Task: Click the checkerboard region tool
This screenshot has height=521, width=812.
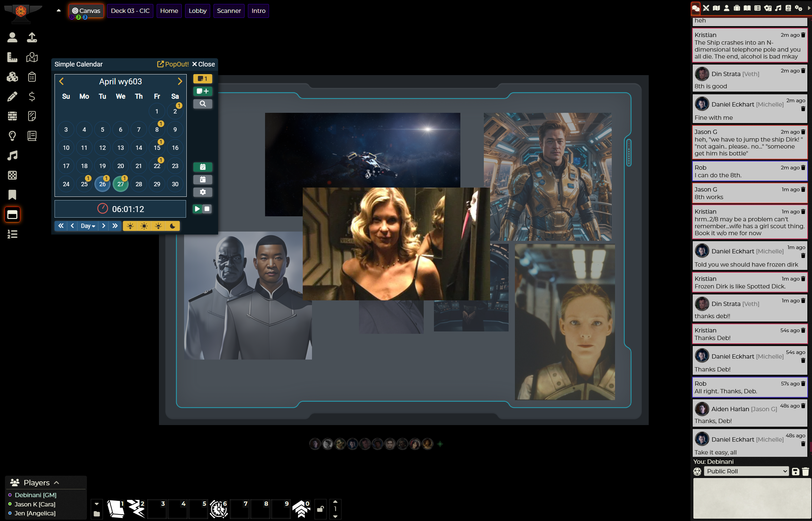Action: coord(13,175)
